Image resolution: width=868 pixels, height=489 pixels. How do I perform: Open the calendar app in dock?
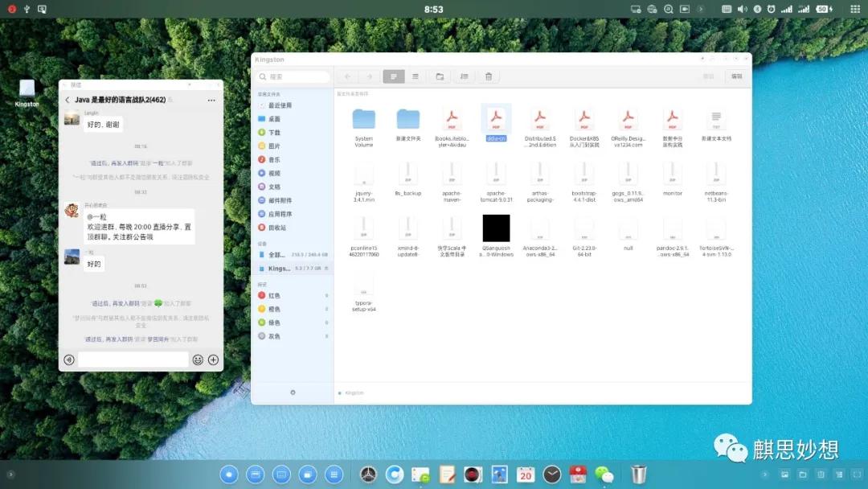click(526, 475)
